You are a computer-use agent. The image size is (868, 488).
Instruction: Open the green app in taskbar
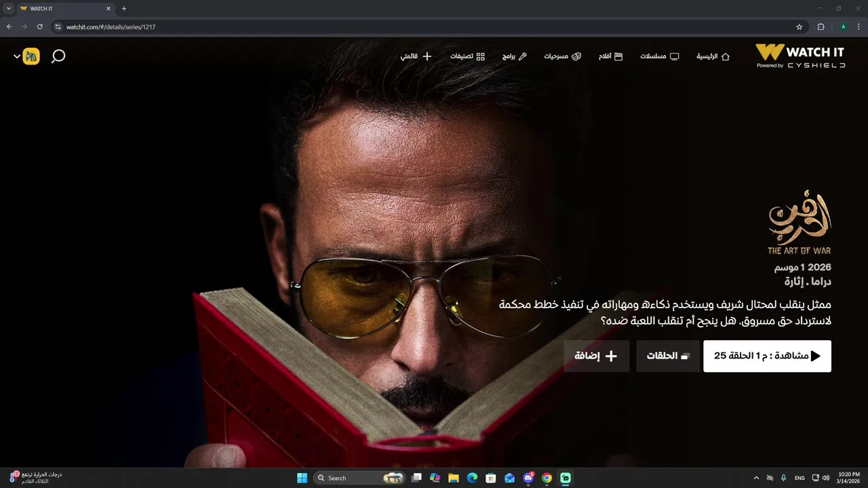[x=566, y=478]
